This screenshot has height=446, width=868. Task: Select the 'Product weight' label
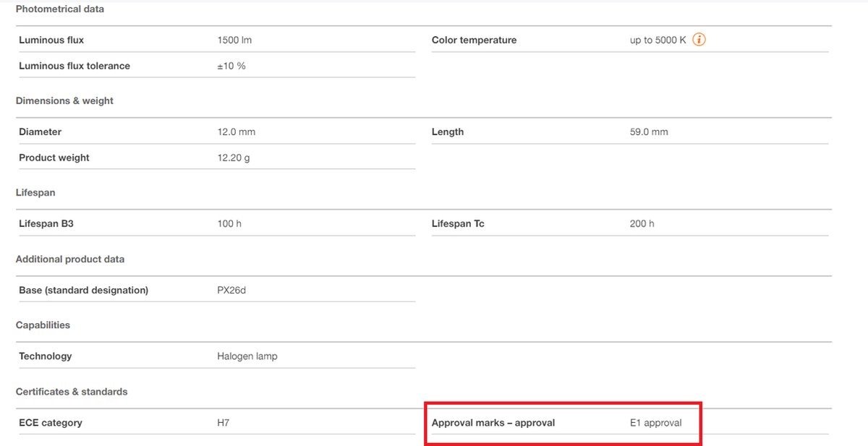[54, 158]
